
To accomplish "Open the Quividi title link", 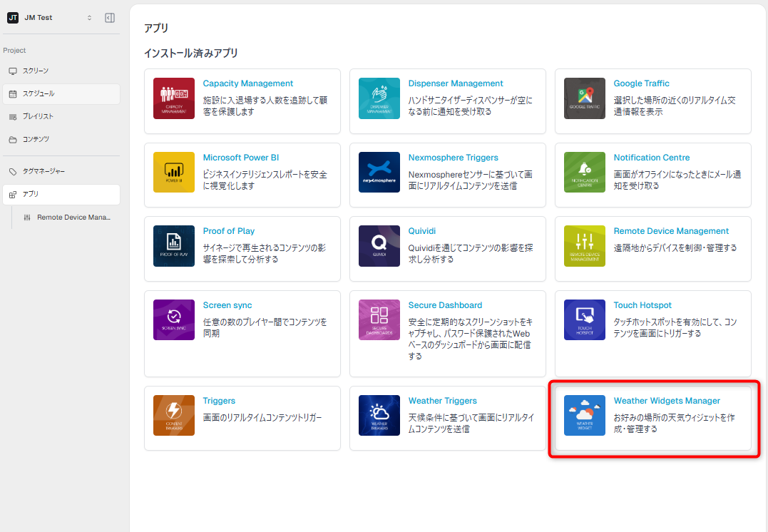I will tap(421, 231).
